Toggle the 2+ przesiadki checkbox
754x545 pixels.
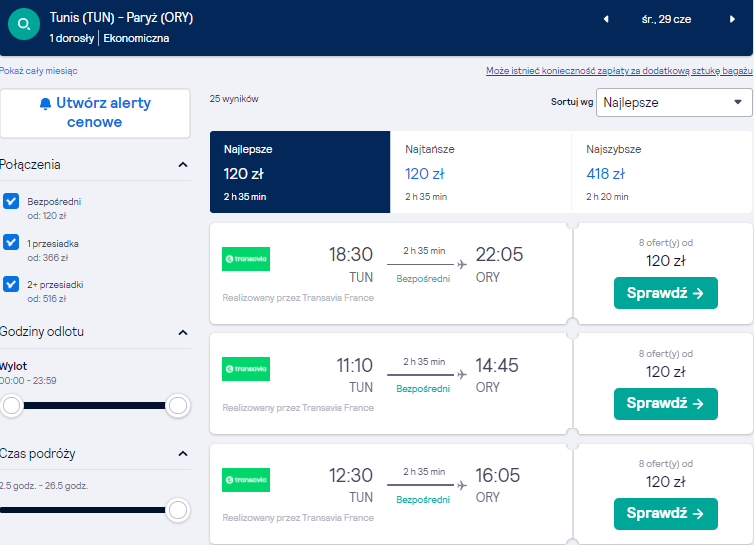click(11, 284)
